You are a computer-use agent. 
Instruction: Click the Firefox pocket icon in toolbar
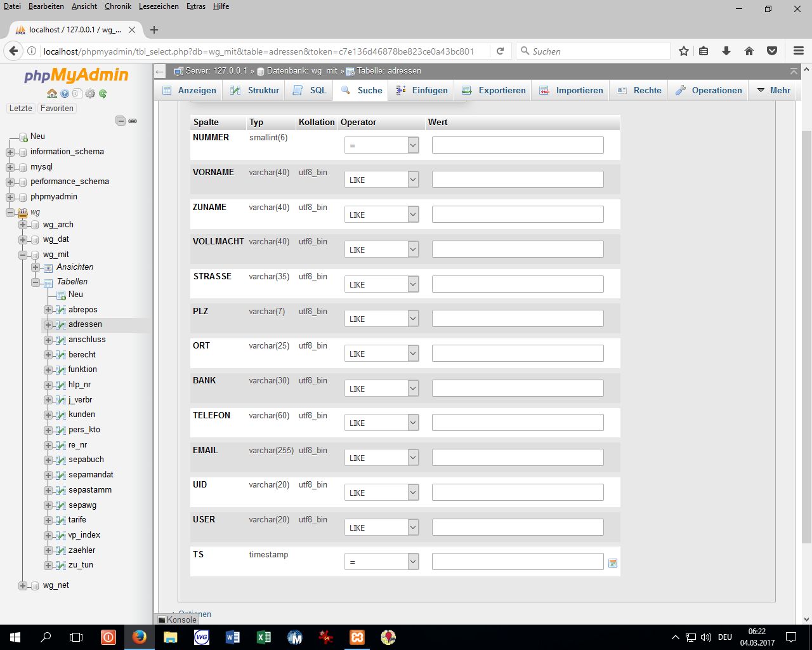pyautogui.click(x=772, y=51)
